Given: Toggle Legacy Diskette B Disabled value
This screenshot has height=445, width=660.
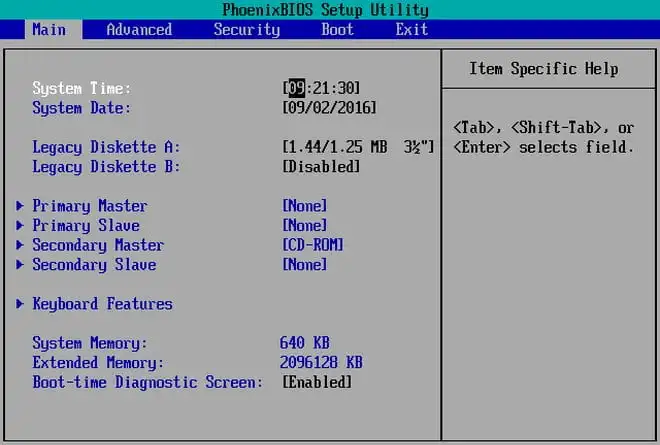Looking at the screenshot, I should click(x=321, y=167).
